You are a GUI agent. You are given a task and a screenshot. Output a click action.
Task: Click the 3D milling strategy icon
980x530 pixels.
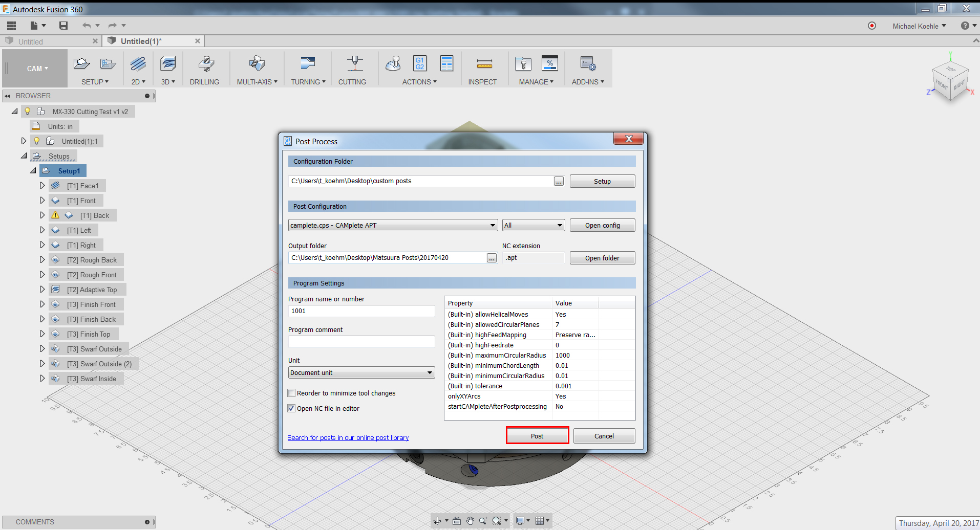168,63
